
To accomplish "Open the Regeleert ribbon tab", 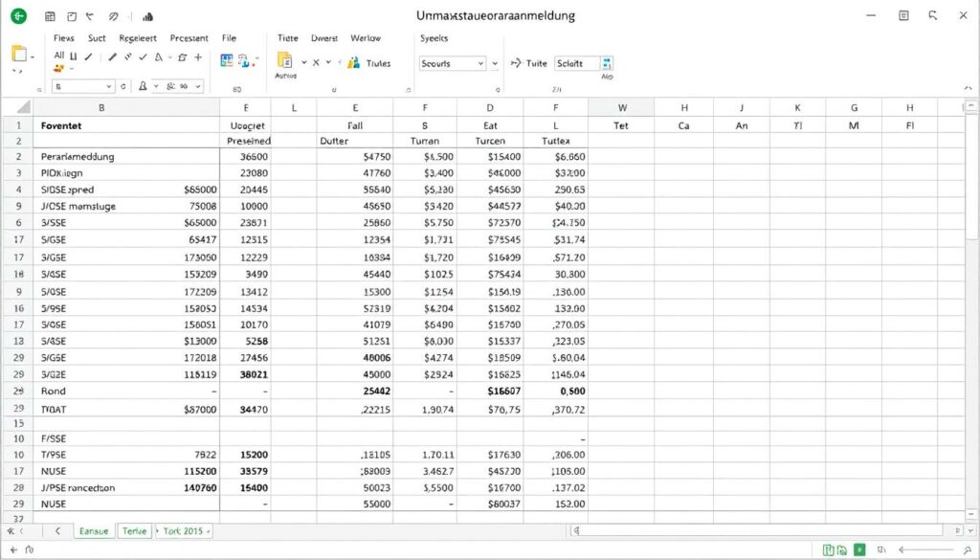I will [x=138, y=38].
